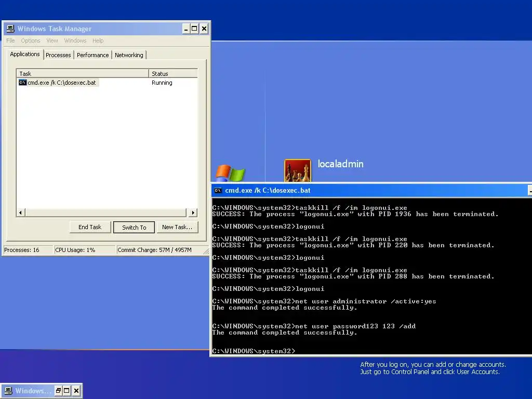Select the localadmin chess user picture
This screenshot has width=532, height=399.
(x=298, y=170)
